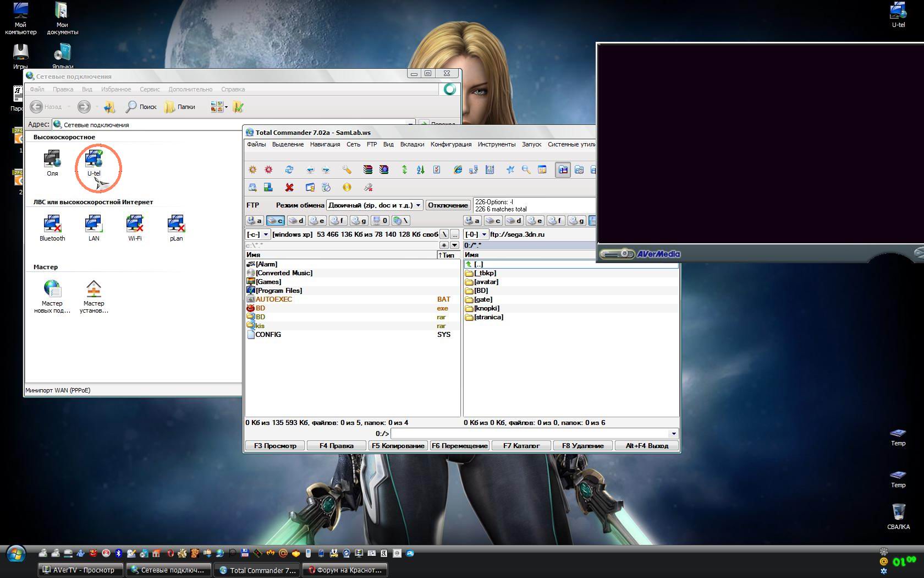Open the Назад button history dropdown arrow
Viewport: 924px width, 578px height.
click(x=69, y=107)
